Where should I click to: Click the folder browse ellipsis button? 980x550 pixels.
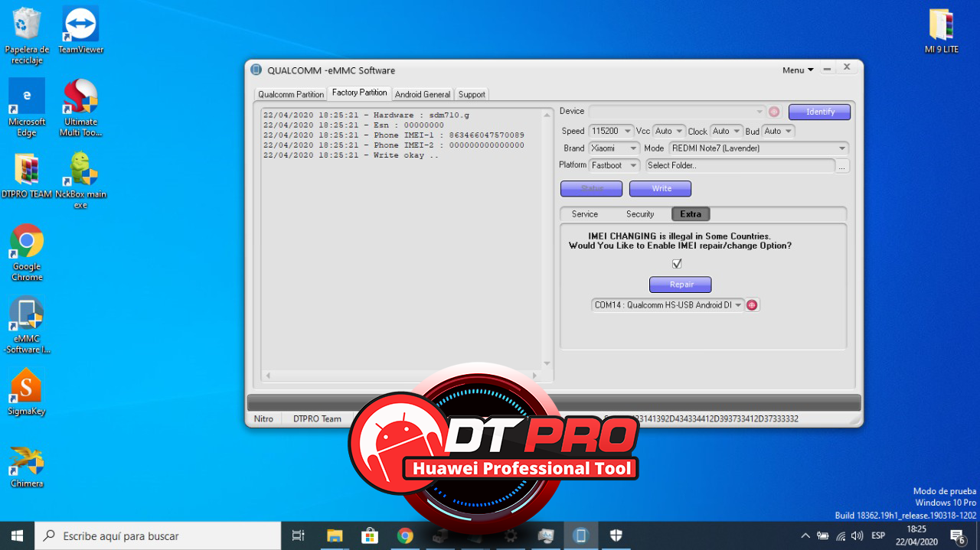(842, 166)
